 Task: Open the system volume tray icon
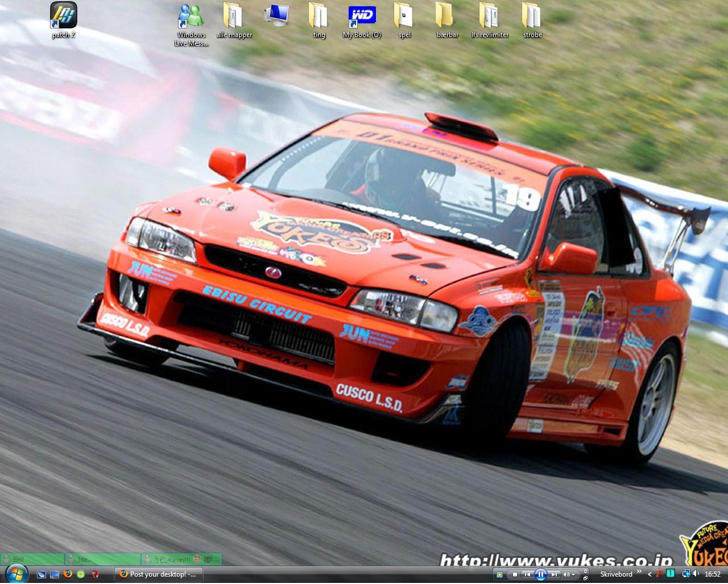(x=696, y=574)
